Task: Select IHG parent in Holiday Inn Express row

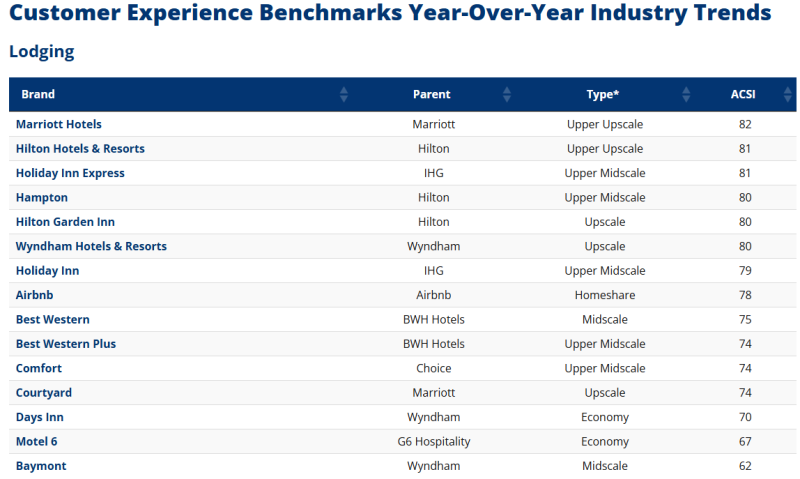Action: tap(434, 173)
